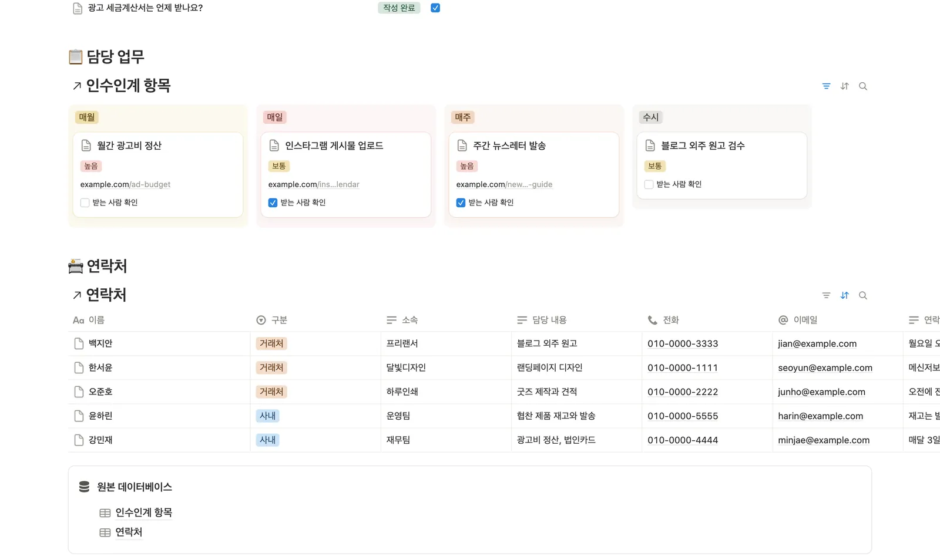Check 받는 사람 확인 on 블로그 외주 원고 검수
The height and width of the screenshot is (560, 940).
click(649, 184)
